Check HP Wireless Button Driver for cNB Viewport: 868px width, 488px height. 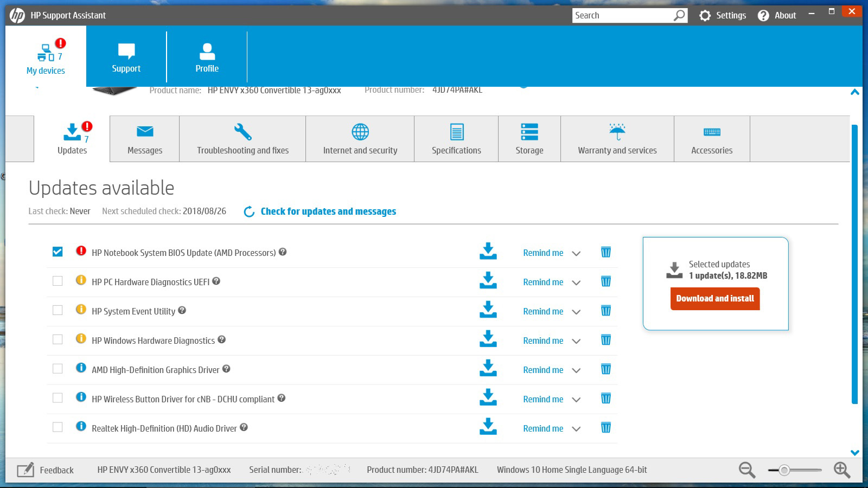tap(58, 398)
